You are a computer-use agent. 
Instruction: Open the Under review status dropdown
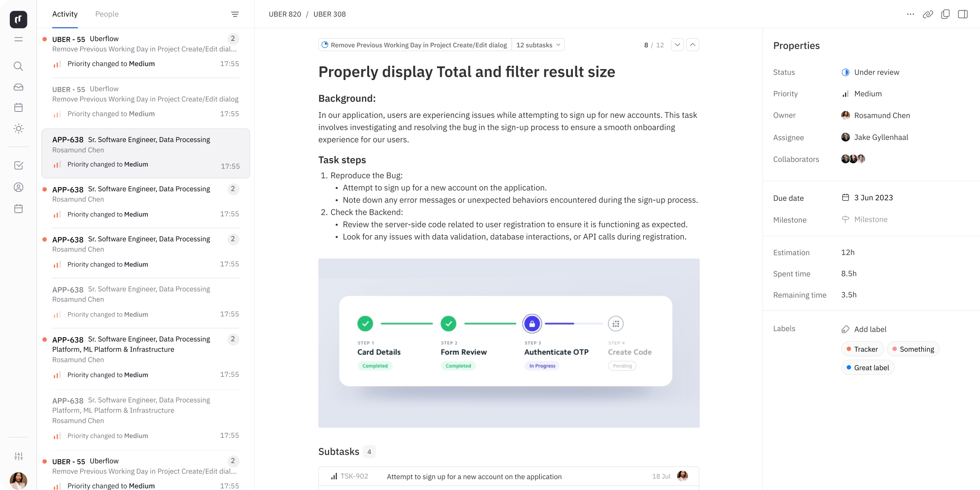pyautogui.click(x=876, y=72)
